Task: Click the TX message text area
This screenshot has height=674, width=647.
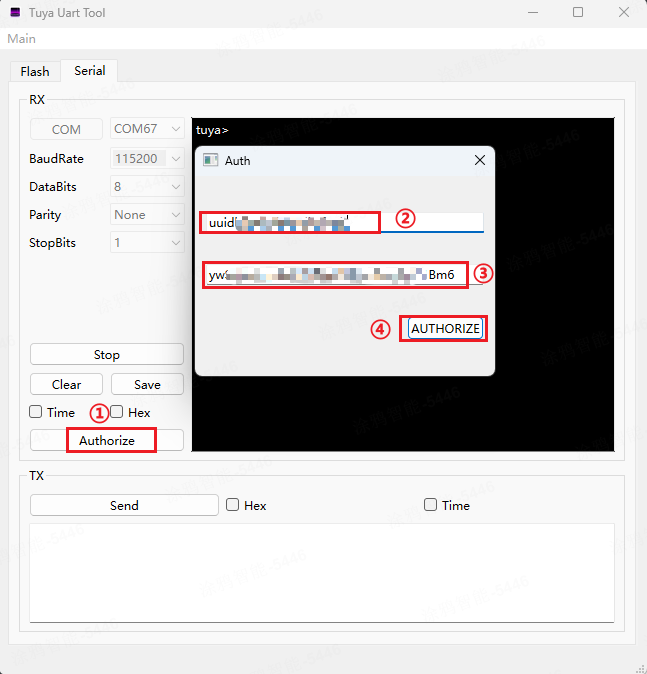Action: point(322,573)
